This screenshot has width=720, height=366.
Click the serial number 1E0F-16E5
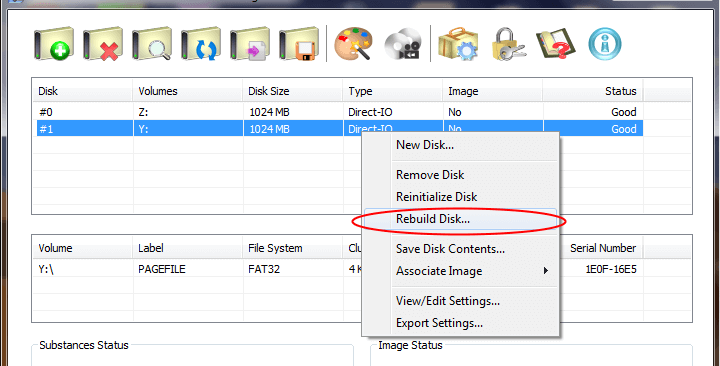[x=611, y=269]
